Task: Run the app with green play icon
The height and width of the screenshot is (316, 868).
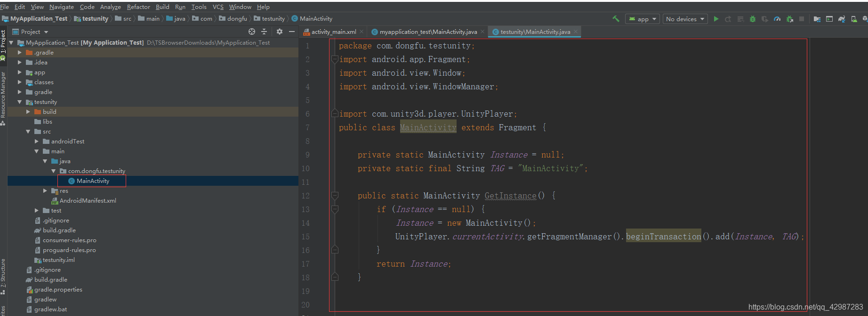Action: [716, 19]
